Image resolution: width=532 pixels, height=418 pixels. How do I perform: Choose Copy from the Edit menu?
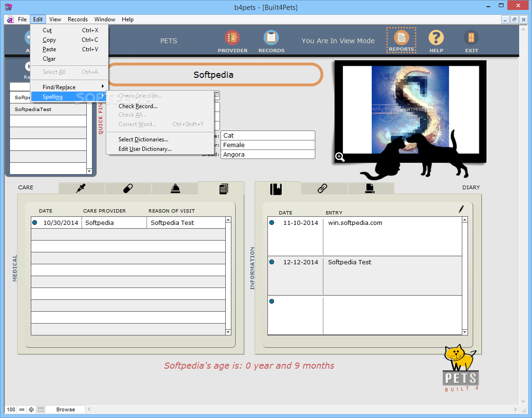click(x=69, y=40)
